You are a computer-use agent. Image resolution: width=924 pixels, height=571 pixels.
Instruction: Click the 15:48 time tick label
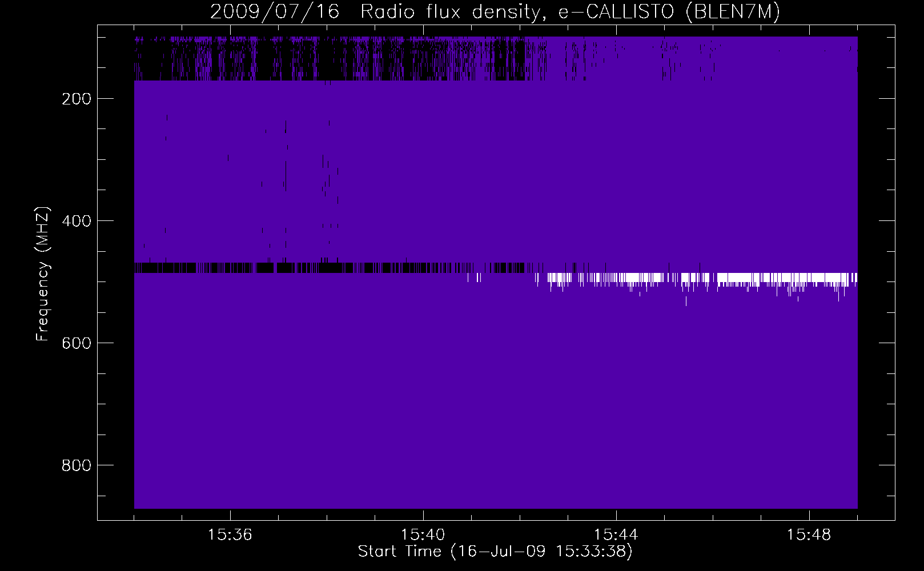tap(809, 535)
